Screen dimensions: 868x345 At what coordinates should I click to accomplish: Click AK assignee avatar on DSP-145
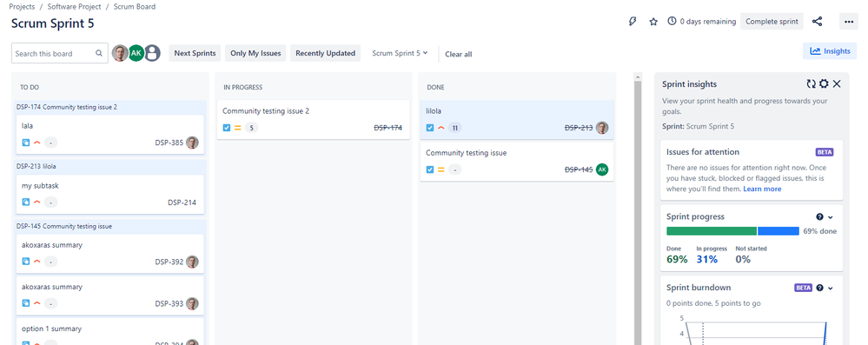click(602, 169)
